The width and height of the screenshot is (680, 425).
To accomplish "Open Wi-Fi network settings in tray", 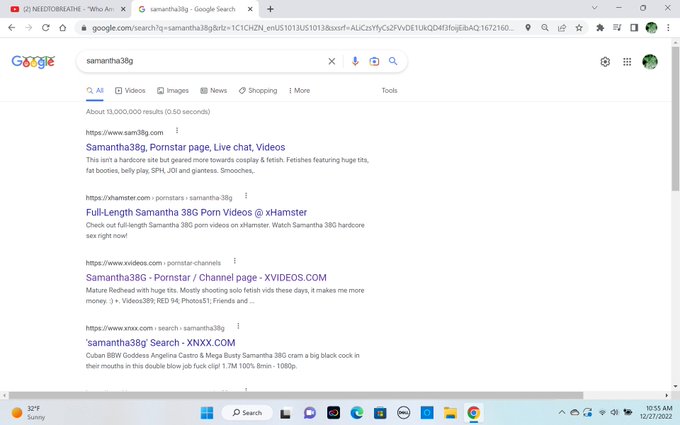I will pos(602,412).
